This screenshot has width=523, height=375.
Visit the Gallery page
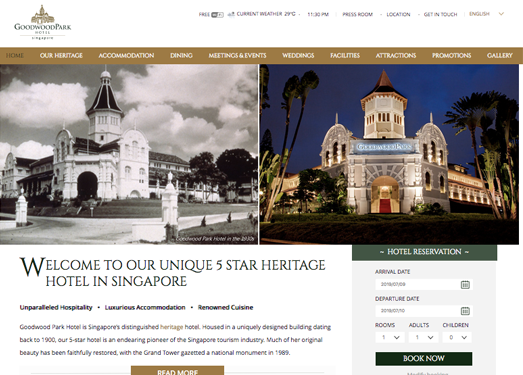[499, 55]
